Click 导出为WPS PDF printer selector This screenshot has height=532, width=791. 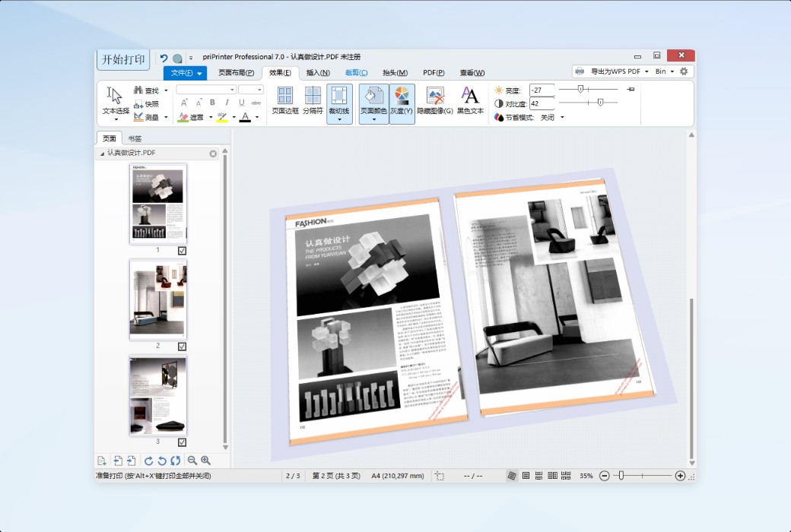(x=612, y=71)
